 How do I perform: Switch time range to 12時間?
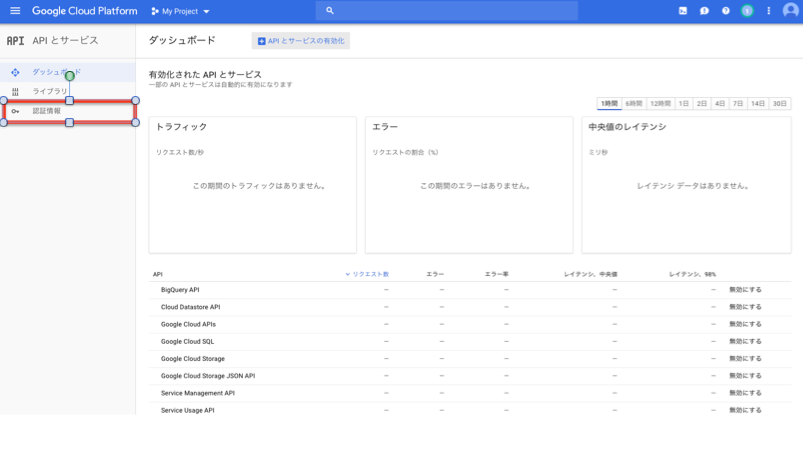(x=661, y=103)
